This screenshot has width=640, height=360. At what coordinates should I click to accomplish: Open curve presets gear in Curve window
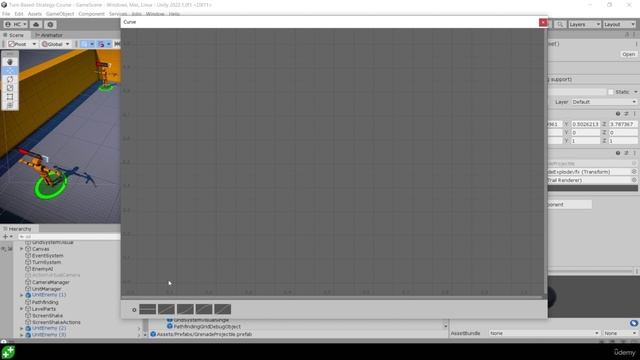tap(134, 310)
